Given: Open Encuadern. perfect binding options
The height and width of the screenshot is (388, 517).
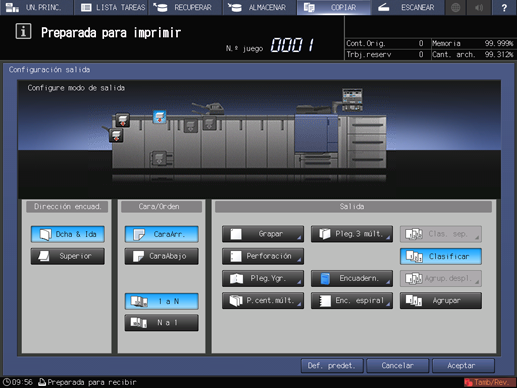Looking at the screenshot, I should [x=352, y=278].
